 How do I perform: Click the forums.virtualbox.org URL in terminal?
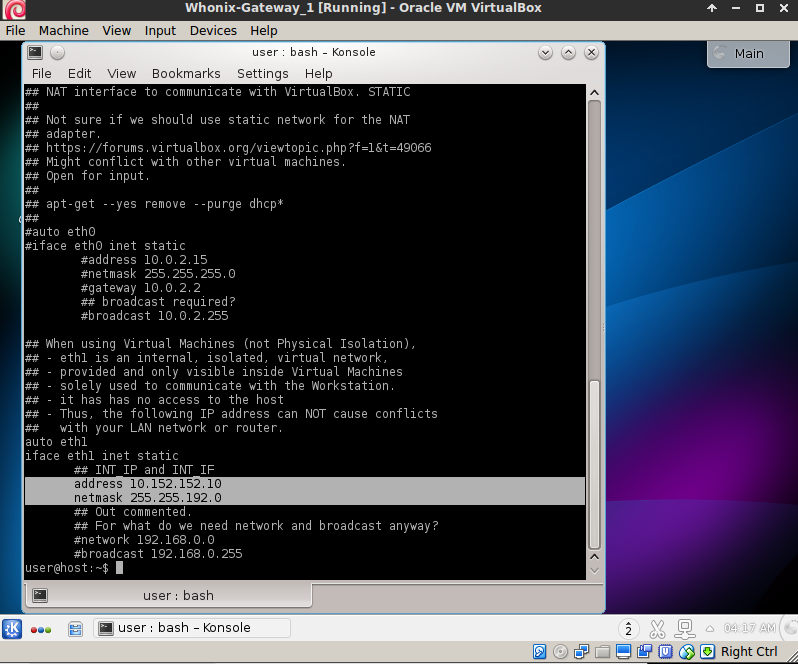click(239, 148)
